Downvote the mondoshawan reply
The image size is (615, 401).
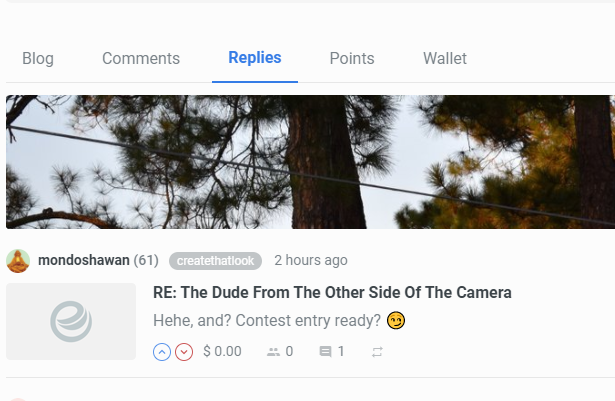point(184,352)
